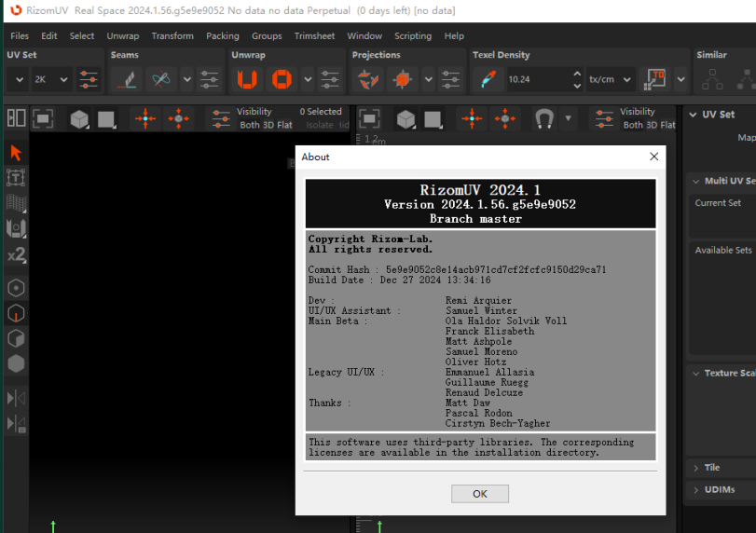
Task: Open the 2K resolution dropdown
Action: (x=50, y=79)
